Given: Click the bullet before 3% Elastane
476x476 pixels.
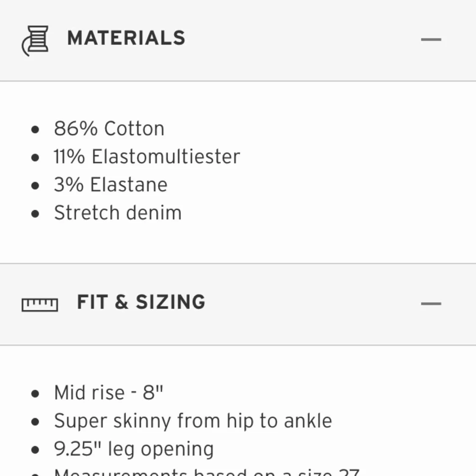Looking at the screenshot, I should coord(35,185).
